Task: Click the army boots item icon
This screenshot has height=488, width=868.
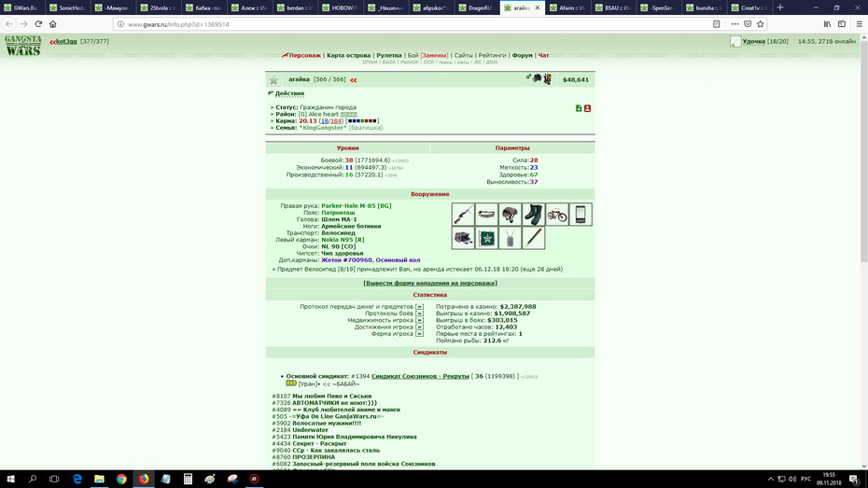Action: pyautogui.click(x=533, y=215)
